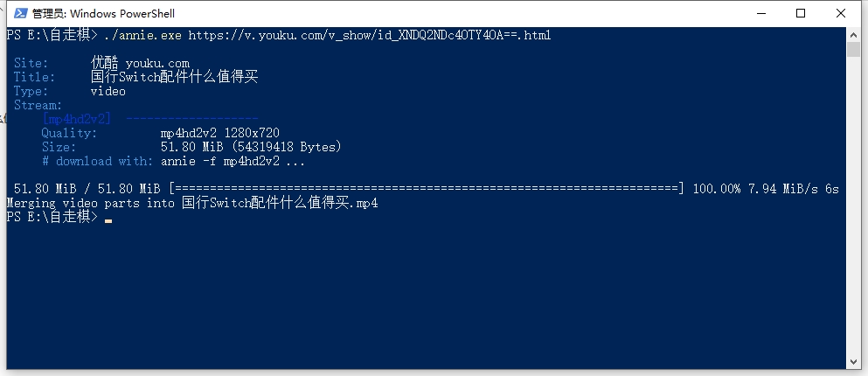Click the "100.00%" progress percentage
Viewport: 868px width, 376px height.
click(716, 189)
